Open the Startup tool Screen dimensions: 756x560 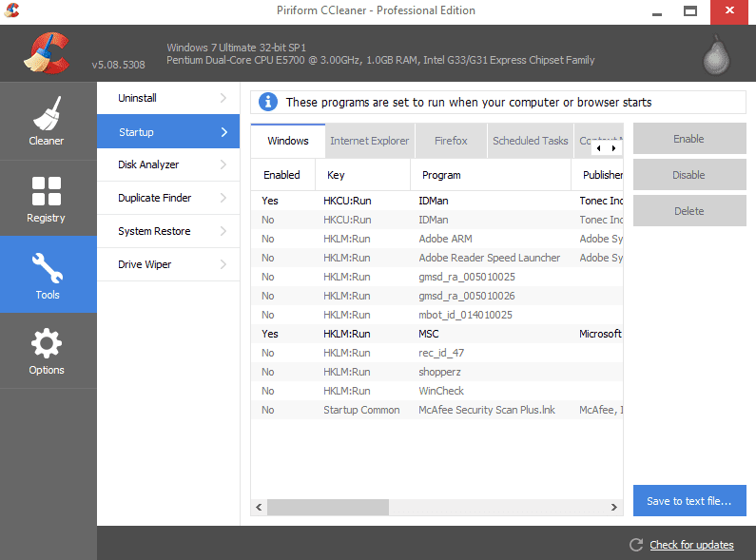[168, 131]
